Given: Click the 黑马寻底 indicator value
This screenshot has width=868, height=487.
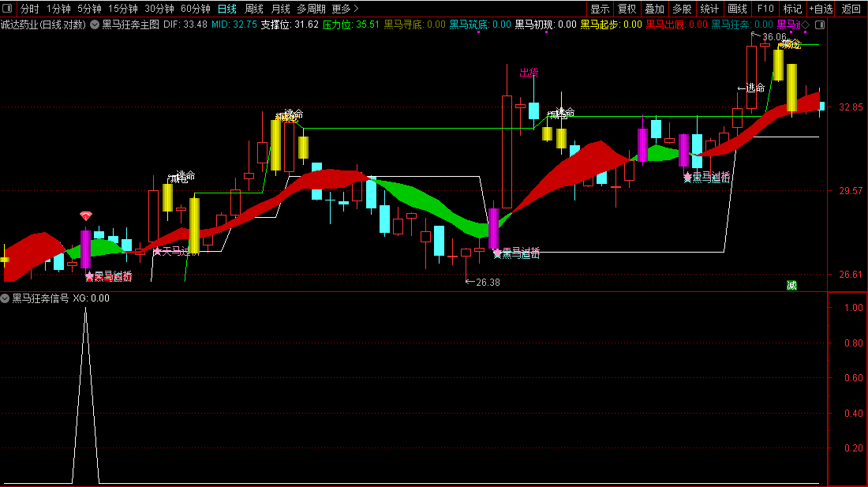Looking at the screenshot, I should click(x=414, y=25).
